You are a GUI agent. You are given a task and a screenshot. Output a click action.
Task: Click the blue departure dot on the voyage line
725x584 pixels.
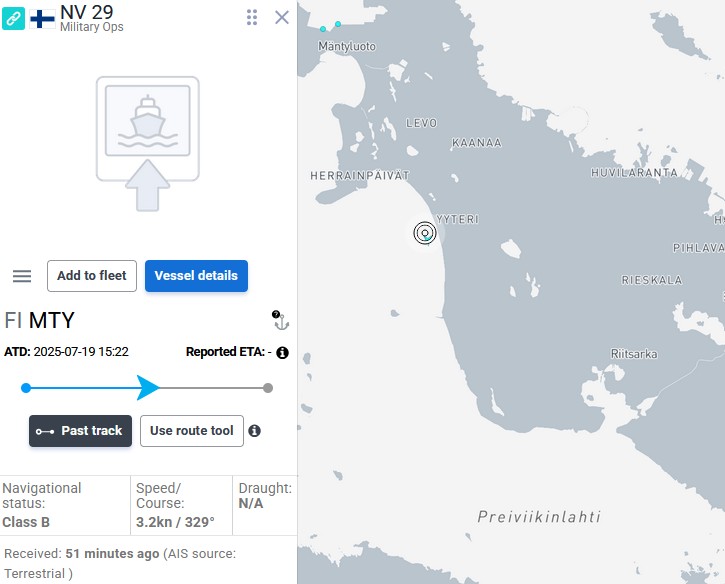(x=26, y=388)
